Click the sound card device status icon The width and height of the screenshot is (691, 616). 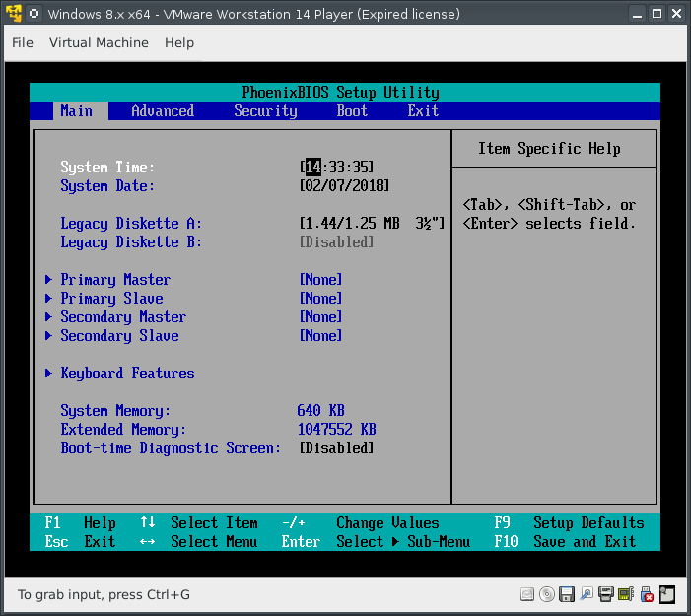tap(626, 594)
